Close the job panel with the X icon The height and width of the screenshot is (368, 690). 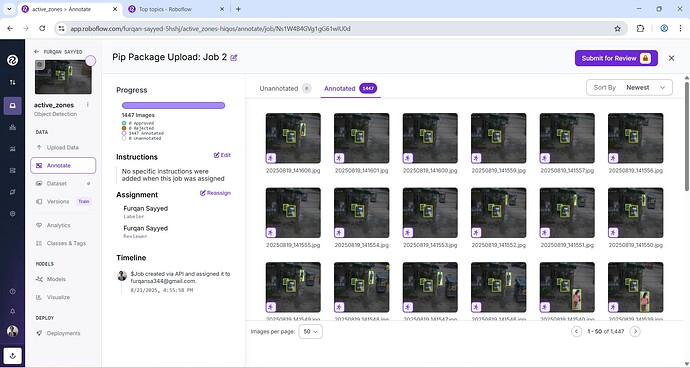(671, 58)
